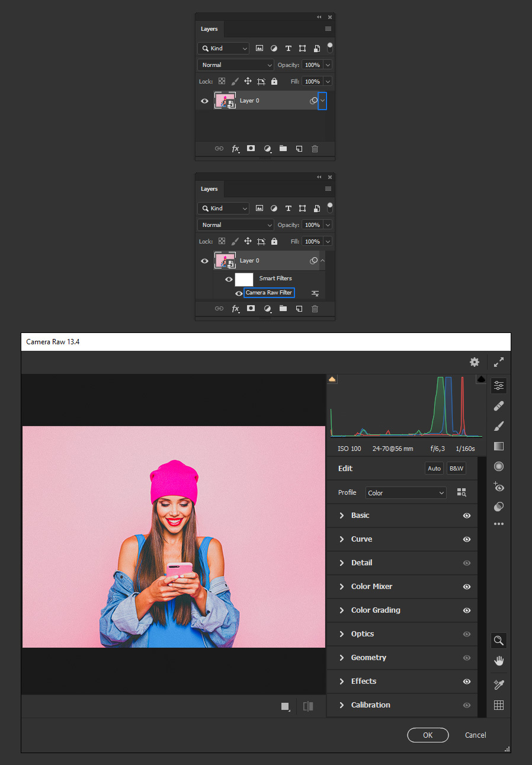This screenshot has height=765, width=532.
Task: Click the Auto button in Camera Raw
Action: (434, 469)
